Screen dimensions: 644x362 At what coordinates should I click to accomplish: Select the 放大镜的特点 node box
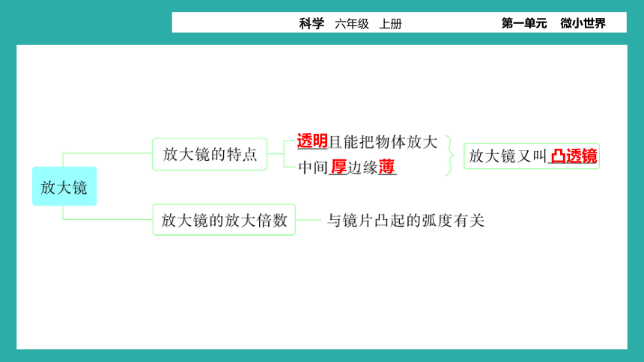pyautogui.click(x=210, y=154)
